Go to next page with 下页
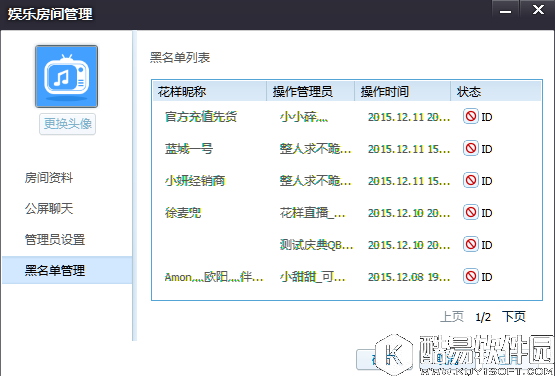The width and height of the screenshot is (555, 376). pyautogui.click(x=514, y=317)
